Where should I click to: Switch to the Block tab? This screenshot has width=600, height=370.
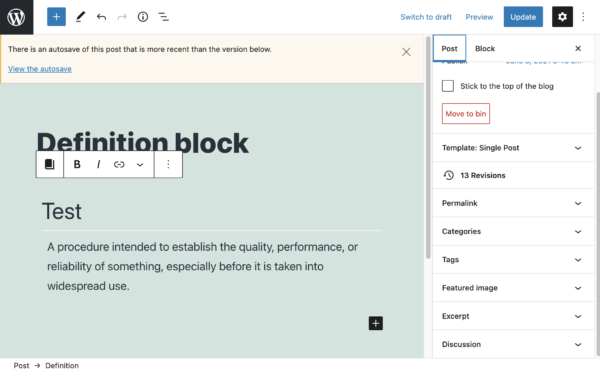coord(485,48)
